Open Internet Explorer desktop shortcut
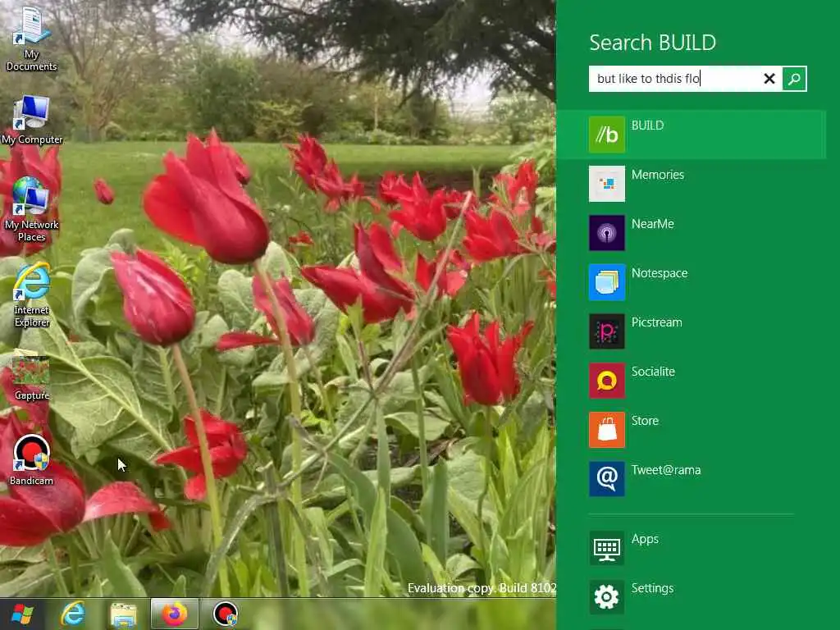840x630 pixels. coord(32,294)
